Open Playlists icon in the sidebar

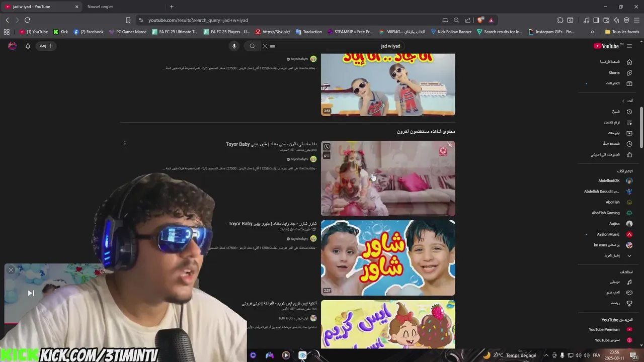629,122
